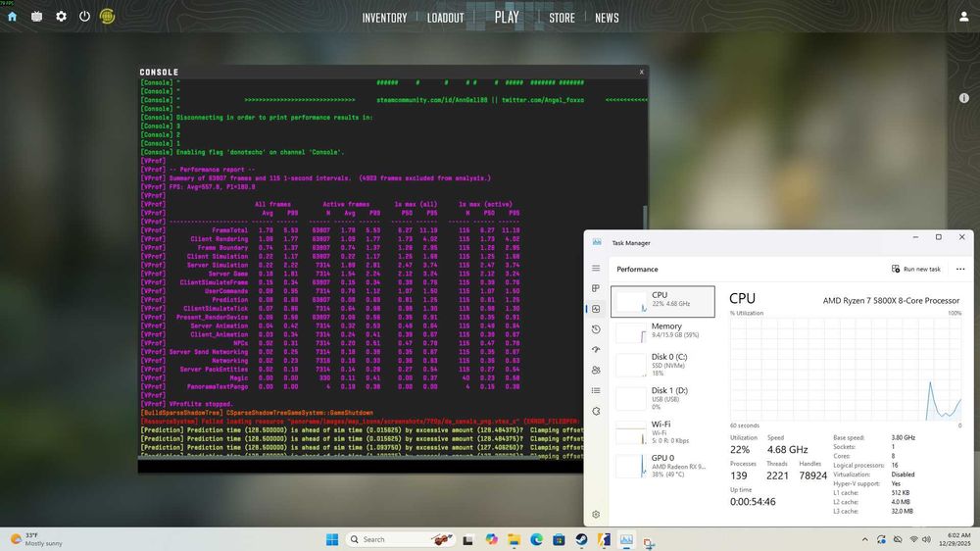
Task: Open weather widget showing 33°F
Action: (x=36, y=539)
